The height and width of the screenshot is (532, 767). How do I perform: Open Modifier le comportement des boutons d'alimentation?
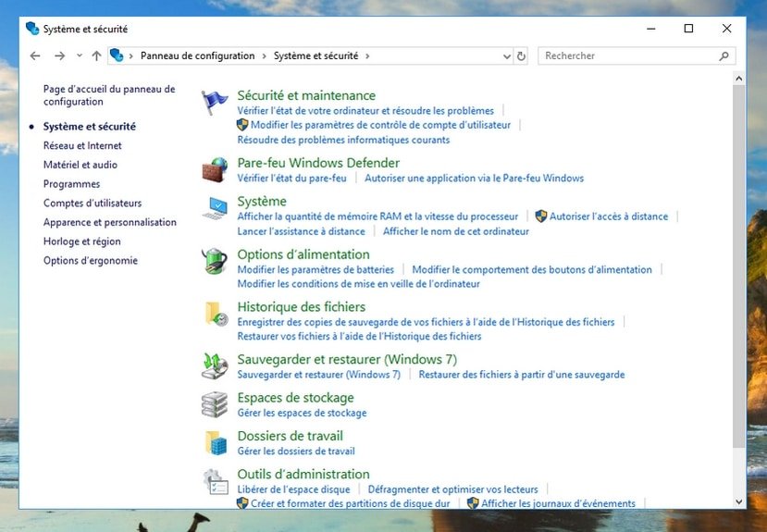532,269
